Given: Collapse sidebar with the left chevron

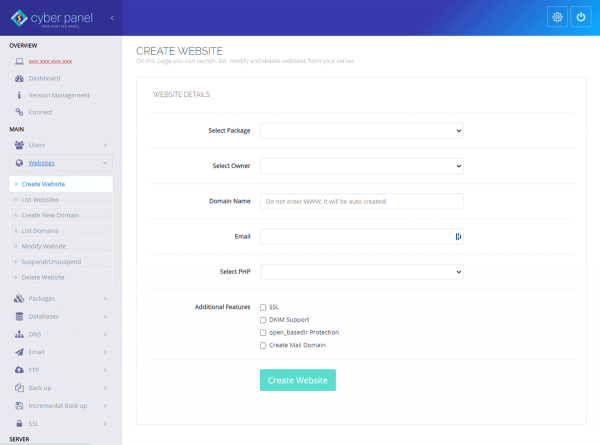Looking at the screenshot, I should click(112, 18).
